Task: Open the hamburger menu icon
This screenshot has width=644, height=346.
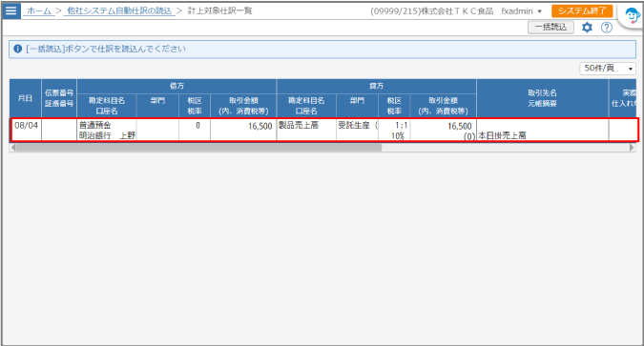Action: coord(11,10)
